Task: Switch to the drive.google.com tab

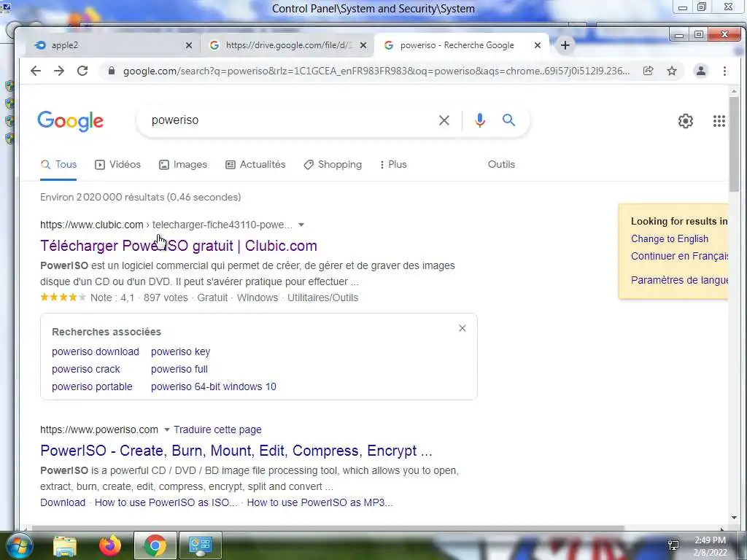Action: [287, 45]
